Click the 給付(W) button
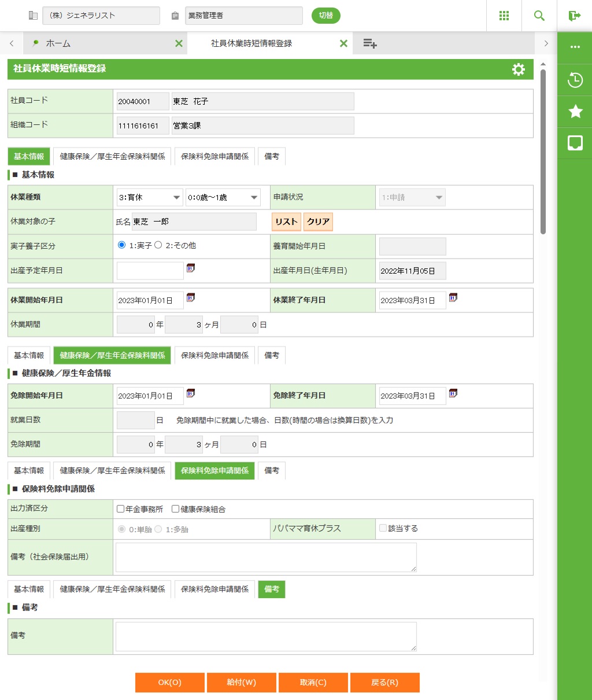Viewport: 592px width, 700px height. point(242,683)
